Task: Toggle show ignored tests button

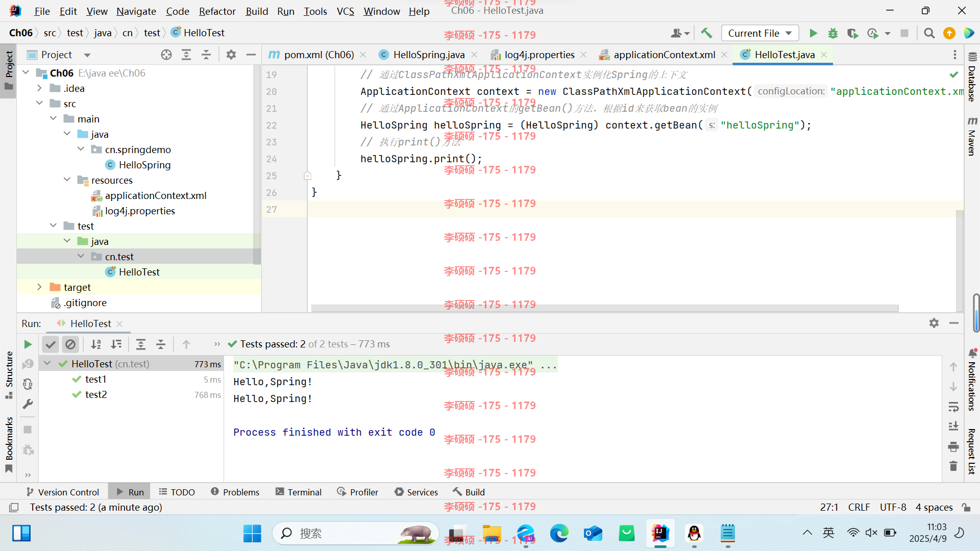Action: point(70,344)
